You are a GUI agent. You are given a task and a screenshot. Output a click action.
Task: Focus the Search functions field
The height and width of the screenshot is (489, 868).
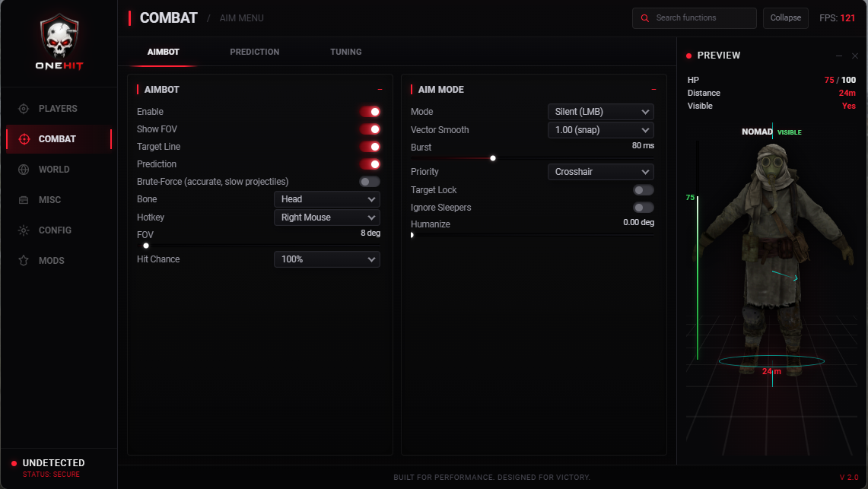pyautogui.click(x=695, y=18)
